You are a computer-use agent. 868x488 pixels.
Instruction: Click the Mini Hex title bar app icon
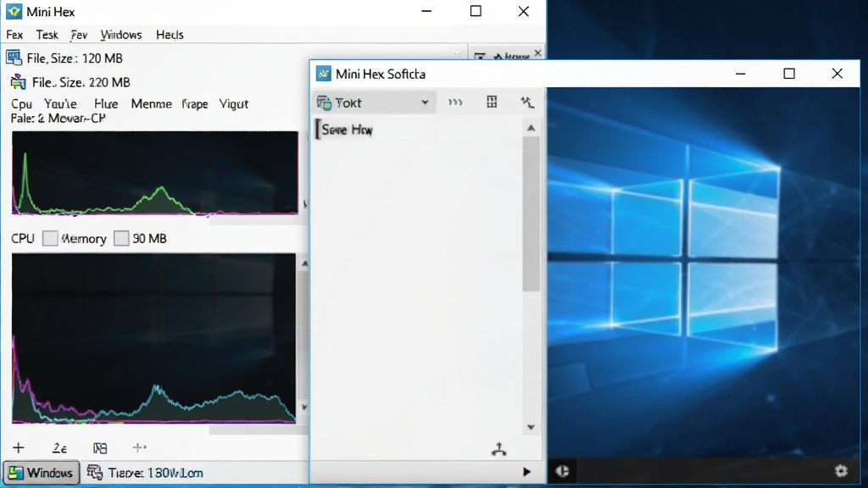tap(14, 11)
